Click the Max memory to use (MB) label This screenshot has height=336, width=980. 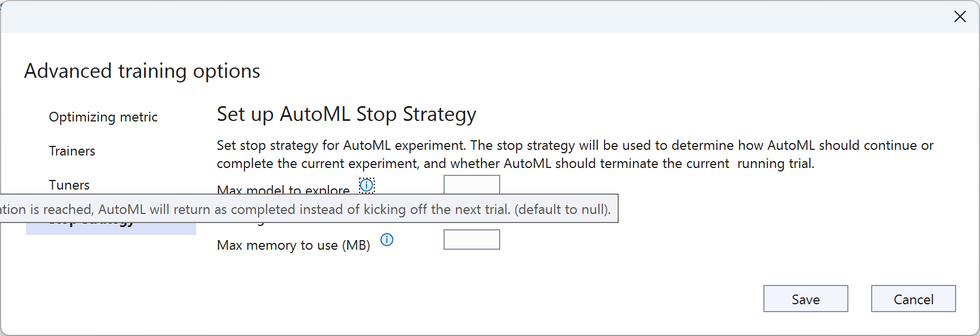tap(293, 245)
